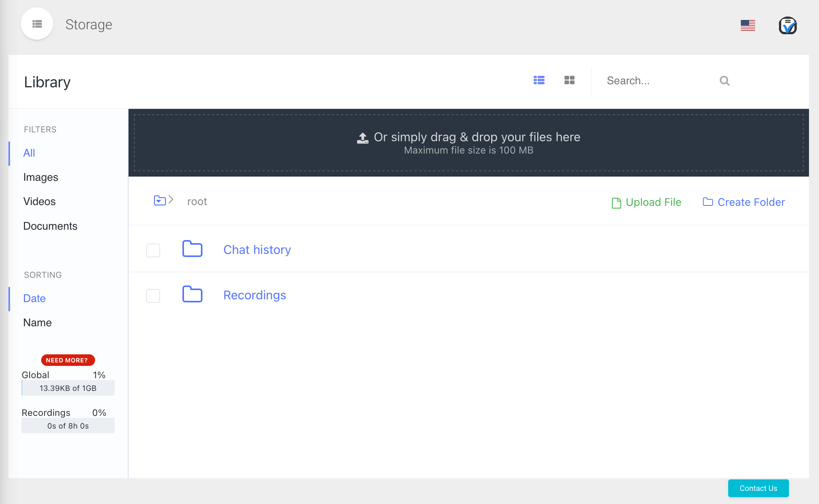The image size is (819, 504).
Task: Select the Recordings checkbox
Action: 153,295
